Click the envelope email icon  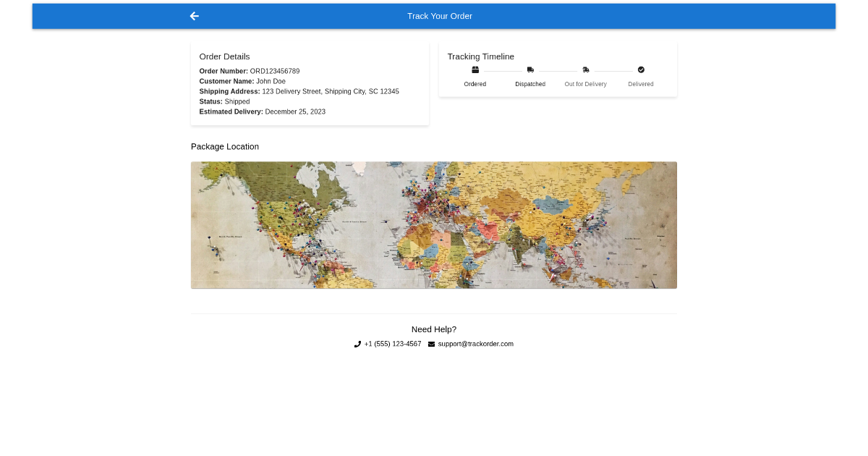click(x=432, y=345)
